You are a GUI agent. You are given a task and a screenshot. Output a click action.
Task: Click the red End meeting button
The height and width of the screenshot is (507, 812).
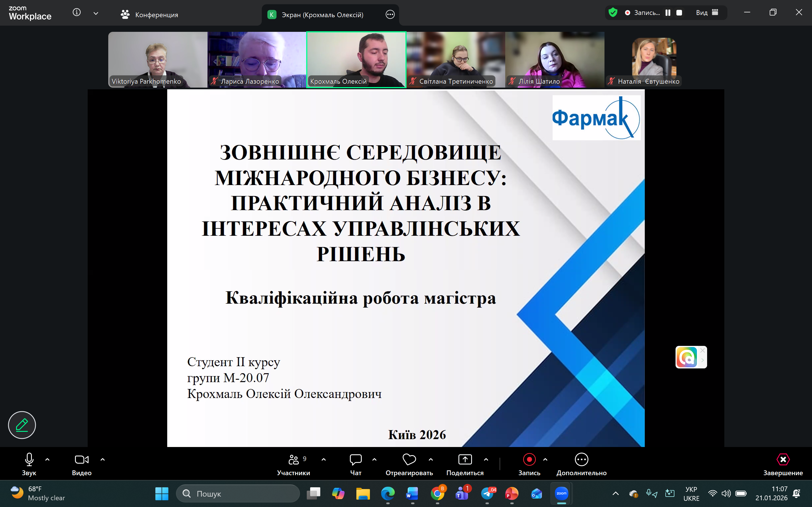coord(783,459)
